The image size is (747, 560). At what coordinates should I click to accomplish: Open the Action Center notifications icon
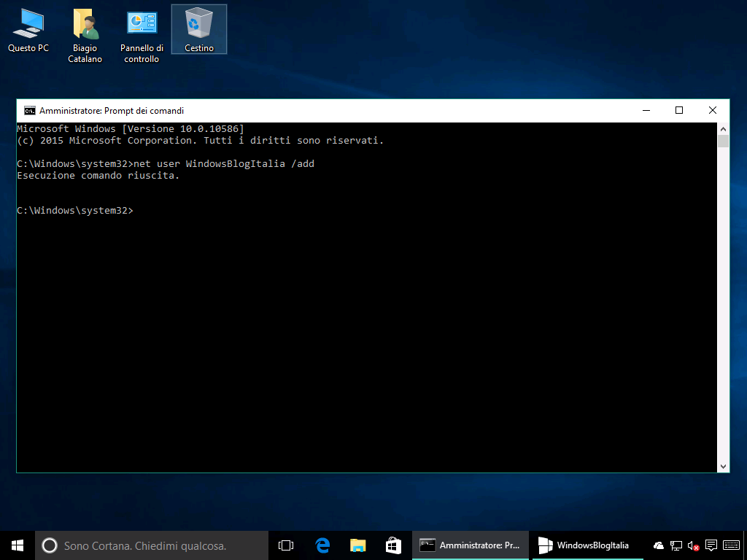coord(711,545)
